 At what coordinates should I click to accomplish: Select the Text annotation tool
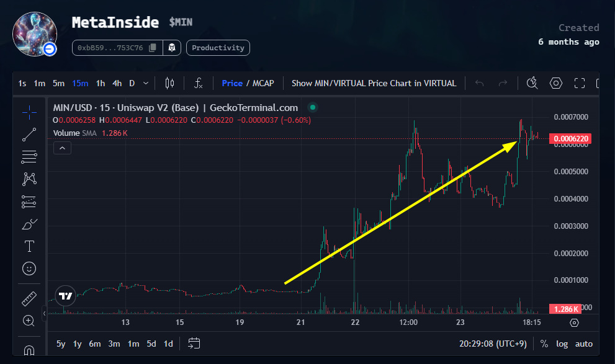point(29,246)
